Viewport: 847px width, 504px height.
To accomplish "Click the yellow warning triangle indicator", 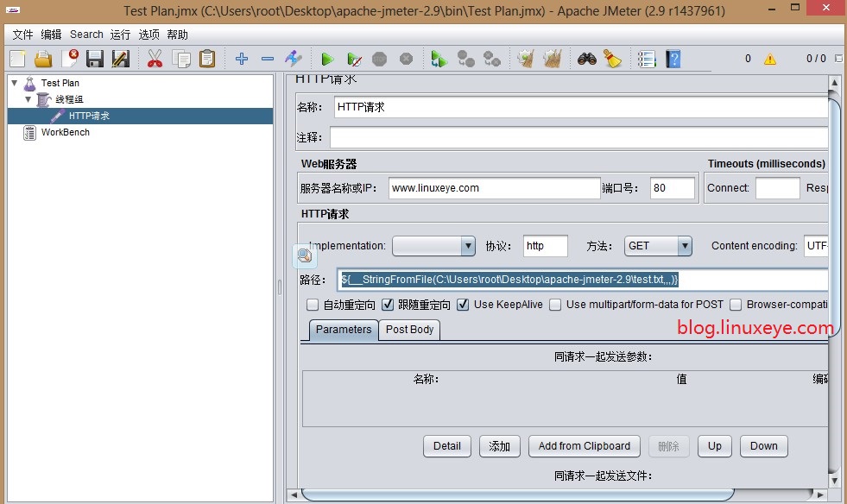I will [769, 59].
